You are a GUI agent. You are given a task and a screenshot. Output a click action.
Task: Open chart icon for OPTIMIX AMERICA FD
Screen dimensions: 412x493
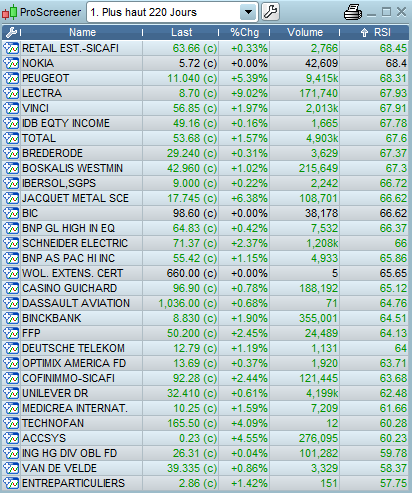pyautogui.click(x=11, y=363)
